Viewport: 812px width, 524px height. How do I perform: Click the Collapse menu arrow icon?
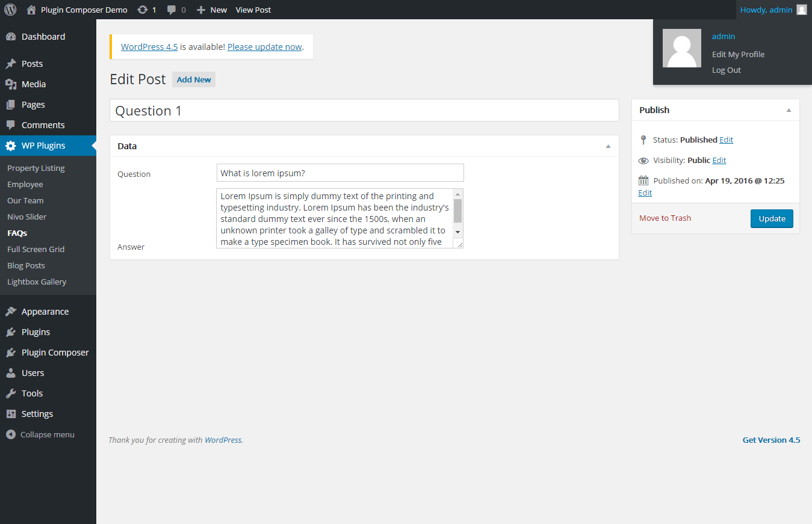[x=11, y=434]
